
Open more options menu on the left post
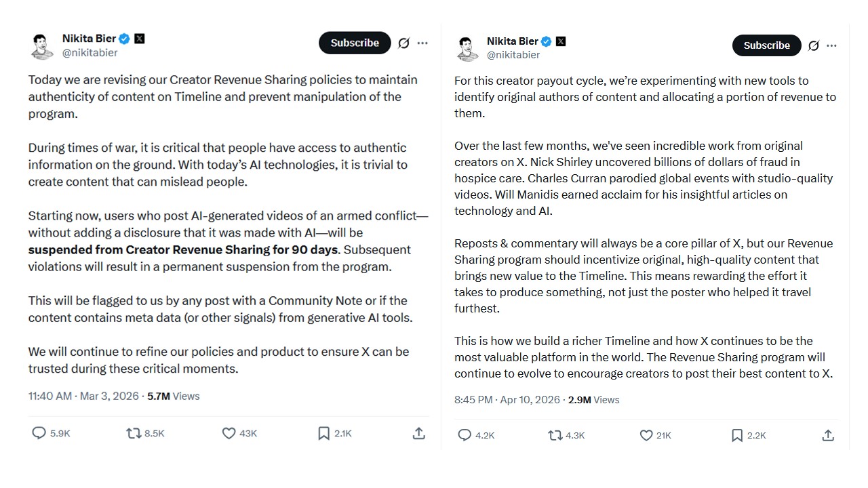[422, 43]
